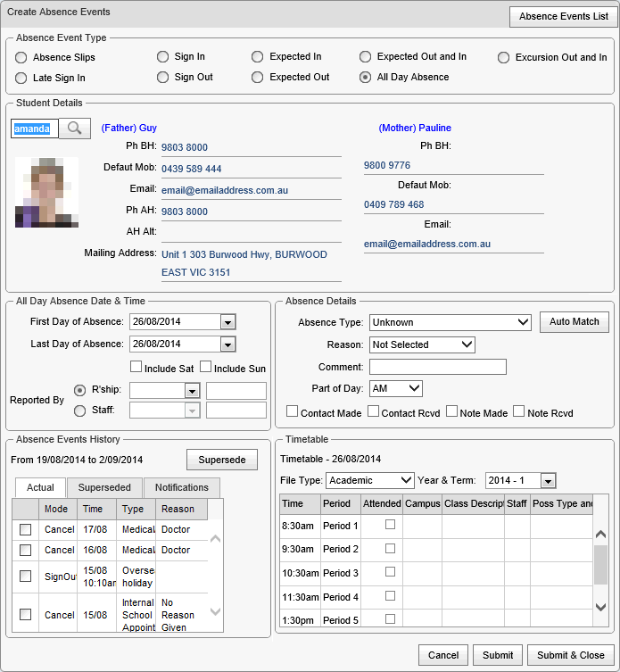Select R'ship reported-by radio button
620x672 pixels.
tap(79, 390)
